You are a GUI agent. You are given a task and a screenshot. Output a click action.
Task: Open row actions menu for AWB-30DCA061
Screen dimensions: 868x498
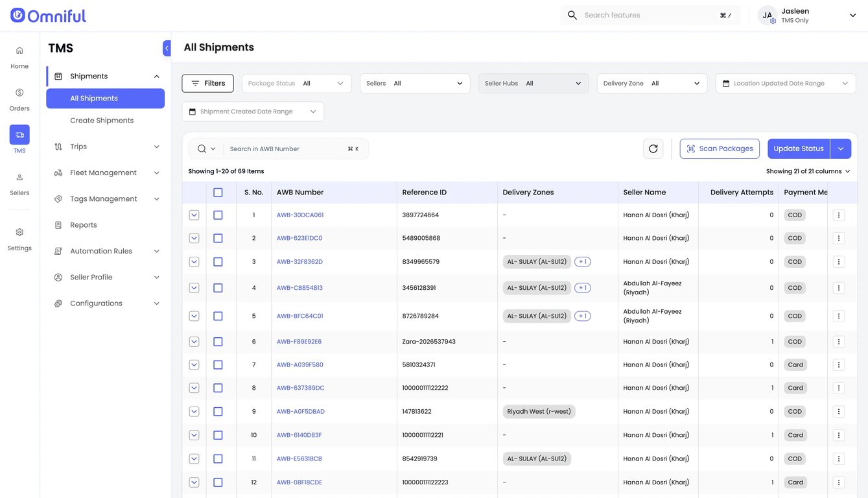point(839,215)
